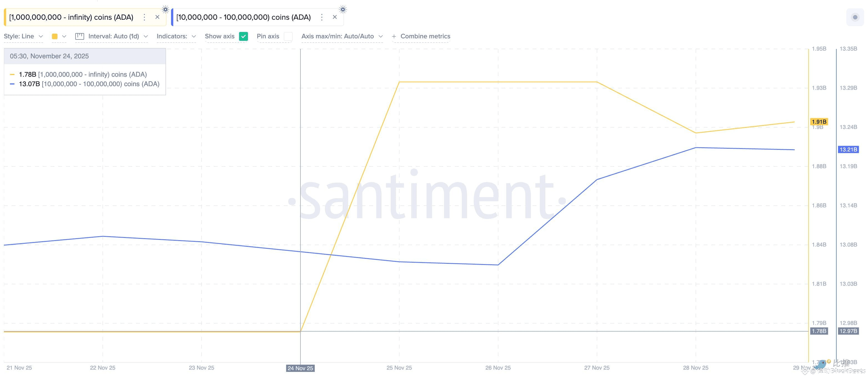Open the Style: Line dropdown
Image resolution: width=868 pixels, height=378 pixels.
pos(23,36)
